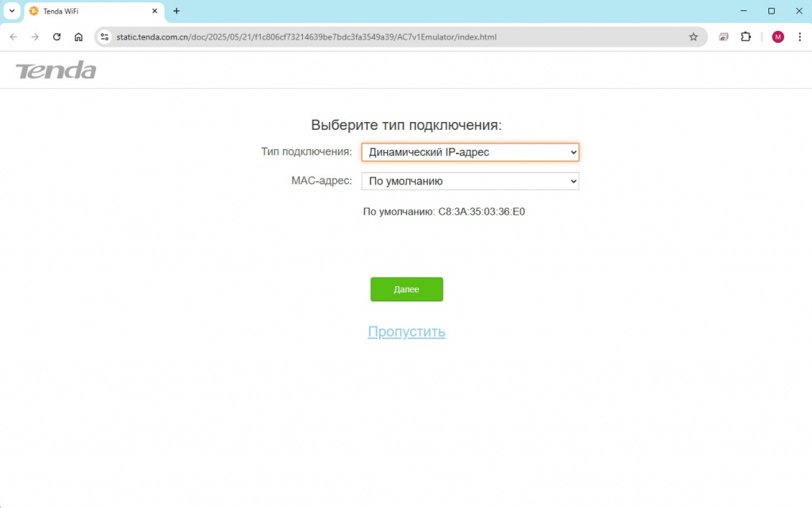Click the forward navigation arrow
The height and width of the screenshot is (508, 812).
click(35, 36)
